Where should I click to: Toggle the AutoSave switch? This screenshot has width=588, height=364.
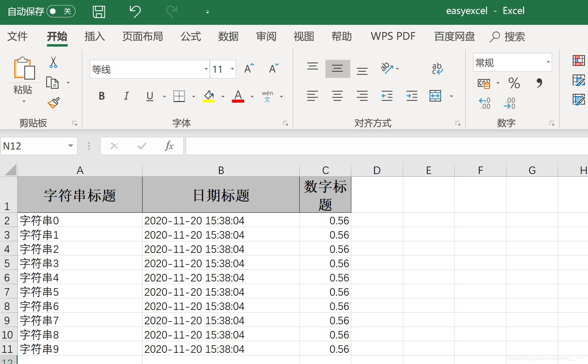pos(61,12)
